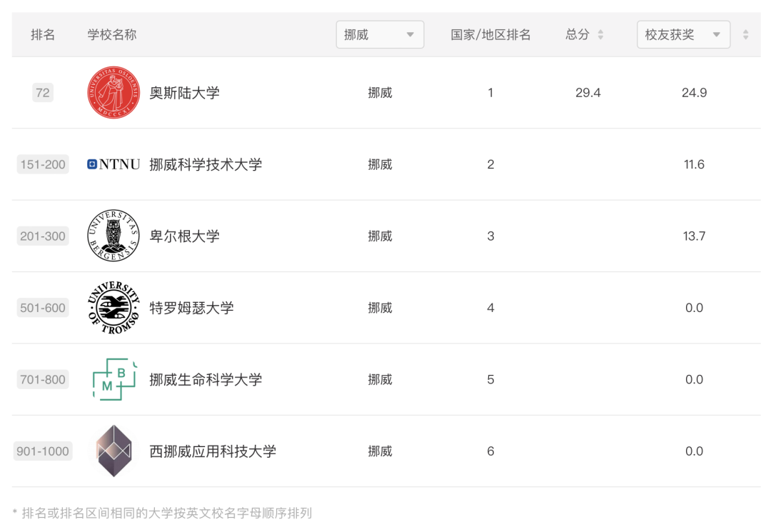Click the University of Oslo red seal logo
Image resolution: width=771 pixels, height=532 pixels.
coord(114,92)
